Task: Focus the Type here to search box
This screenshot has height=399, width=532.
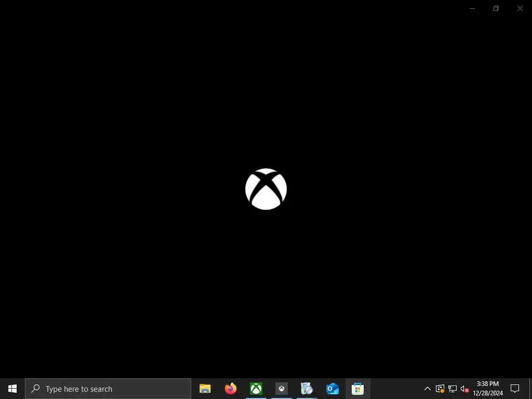Action: [x=108, y=389]
